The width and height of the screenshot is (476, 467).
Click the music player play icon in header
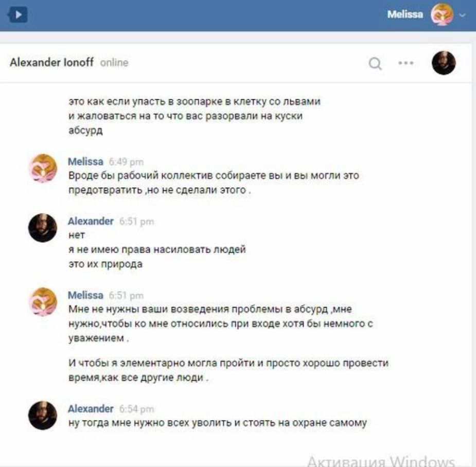click(17, 14)
